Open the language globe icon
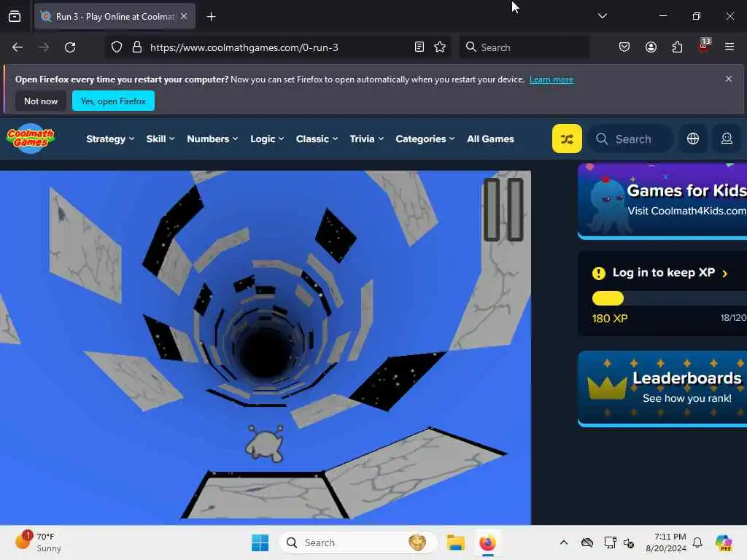This screenshot has width=747, height=560. pyautogui.click(x=693, y=139)
